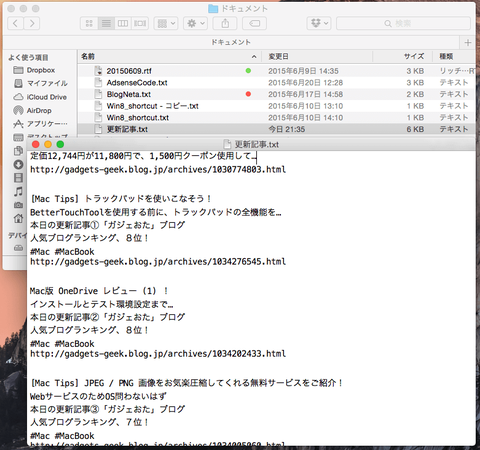The width and height of the screenshot is (480, 450).
Task: Switch Finder to list view
Action: (106, 23)
